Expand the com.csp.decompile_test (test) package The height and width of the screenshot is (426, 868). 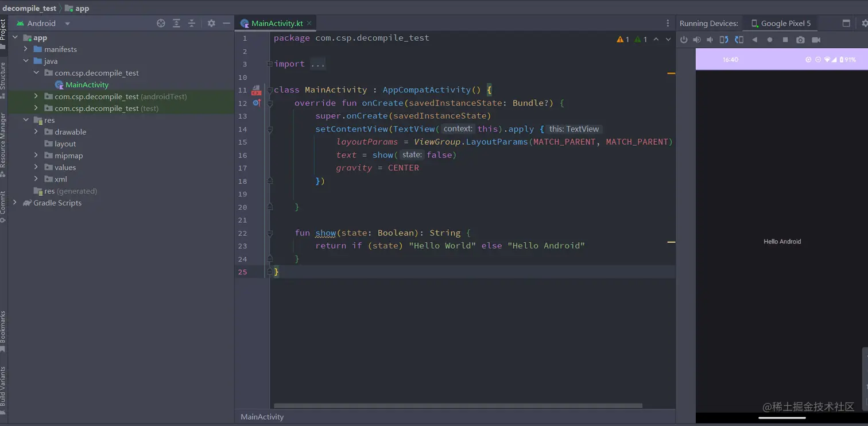tap(36, 108)
